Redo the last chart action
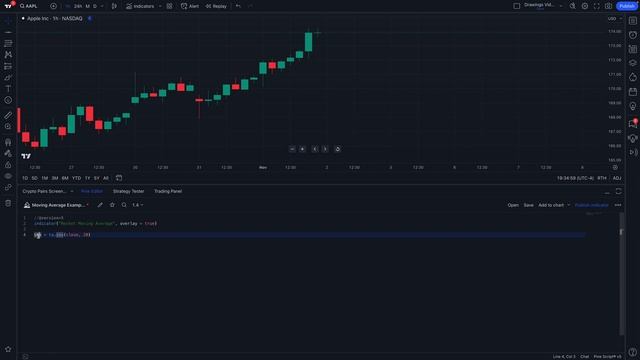 (x=250, y=6)
